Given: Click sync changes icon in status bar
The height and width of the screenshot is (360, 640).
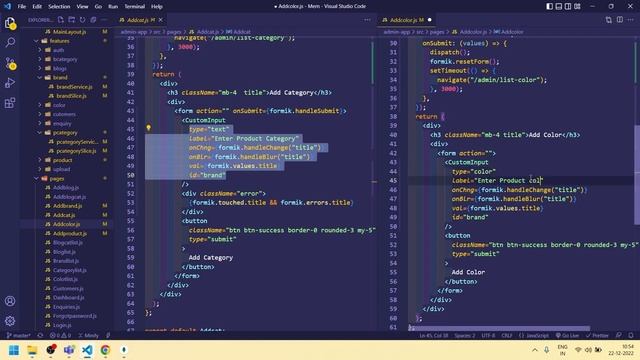Looking at the screenshot, I should 40,336.
